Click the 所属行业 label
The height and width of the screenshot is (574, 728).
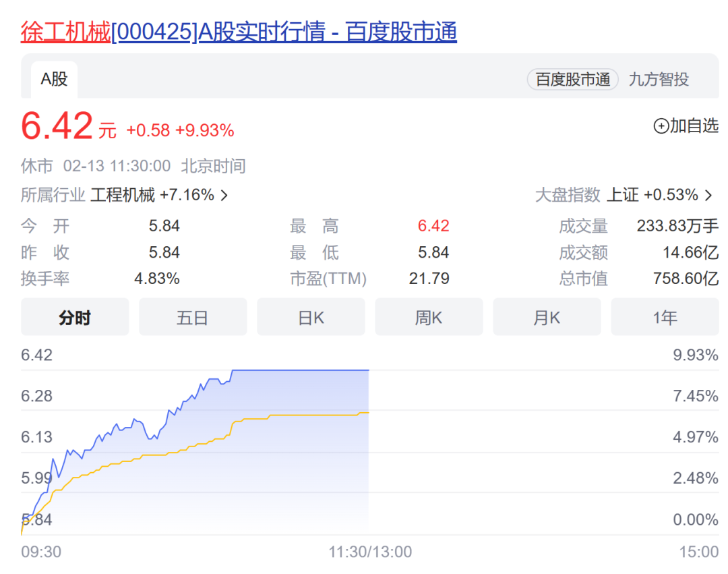click(x=53, y=195)
